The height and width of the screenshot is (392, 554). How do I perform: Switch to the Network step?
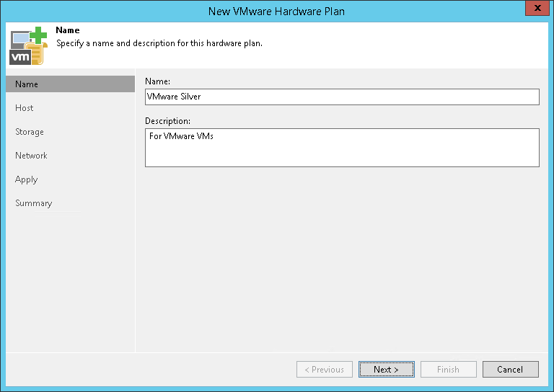pos(31,156)
